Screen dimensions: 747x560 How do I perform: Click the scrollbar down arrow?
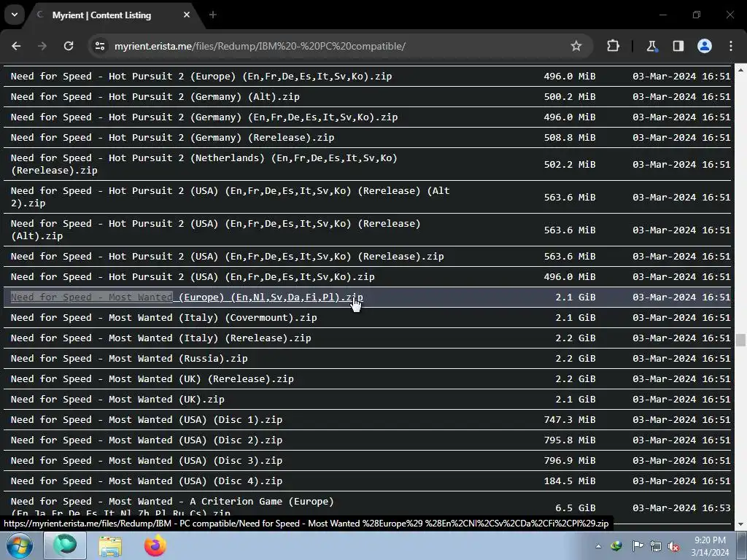740,524
